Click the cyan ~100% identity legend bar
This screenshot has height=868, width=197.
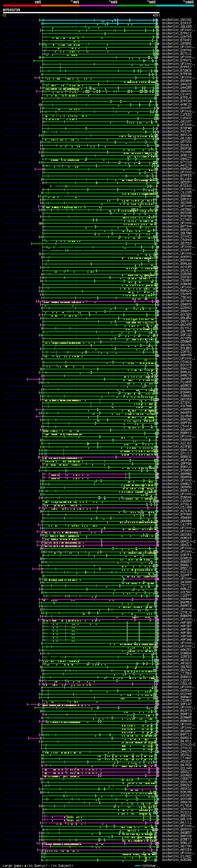175,6
